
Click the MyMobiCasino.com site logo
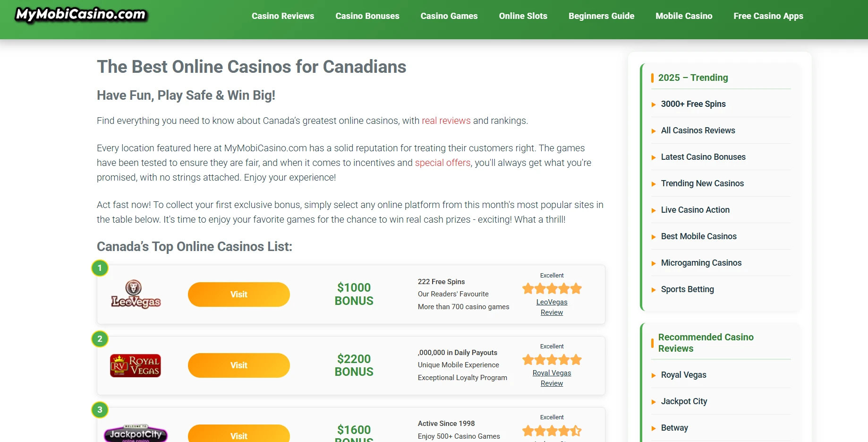[x=81, y=15]
